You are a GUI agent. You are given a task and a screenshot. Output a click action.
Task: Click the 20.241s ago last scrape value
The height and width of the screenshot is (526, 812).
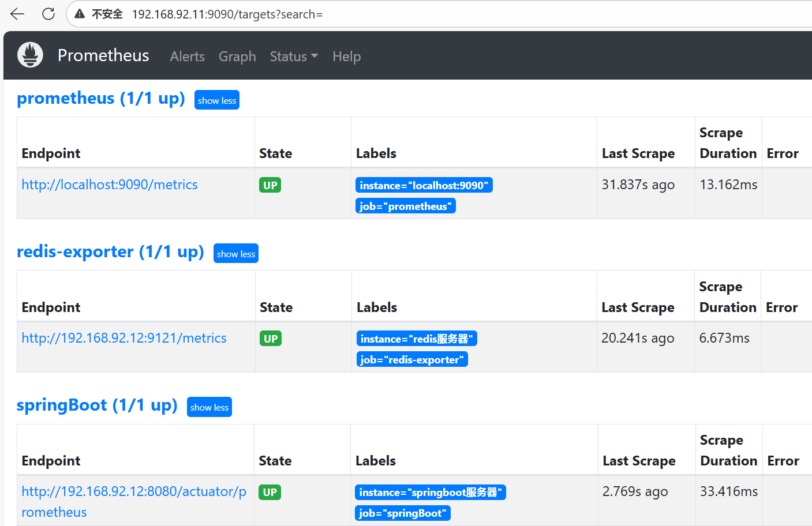point(638,338)
